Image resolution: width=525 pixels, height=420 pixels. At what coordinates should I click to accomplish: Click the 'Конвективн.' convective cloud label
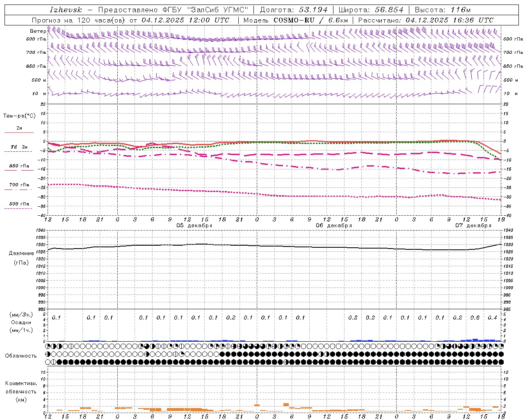tap(21, 383)
